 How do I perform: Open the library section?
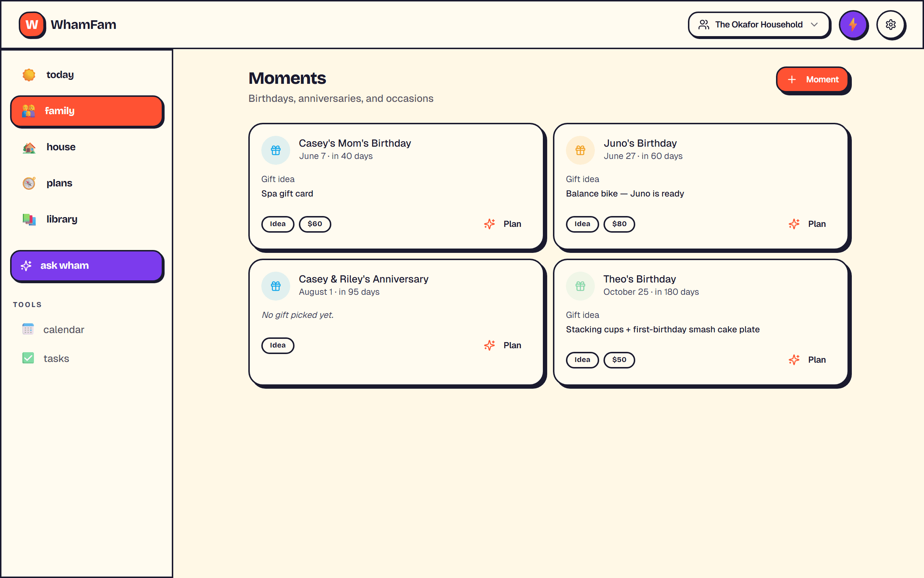coord(87,219)
